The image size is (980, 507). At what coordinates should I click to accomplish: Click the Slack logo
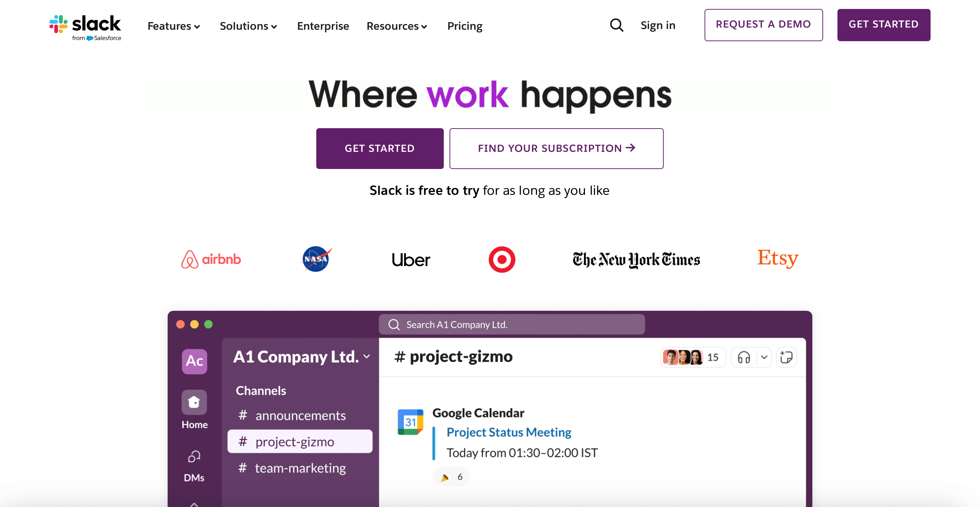click(x=85, y=27)
